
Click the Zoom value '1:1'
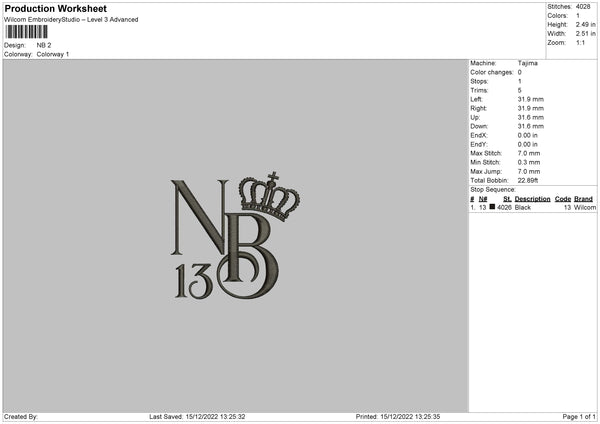click(580, 42)
